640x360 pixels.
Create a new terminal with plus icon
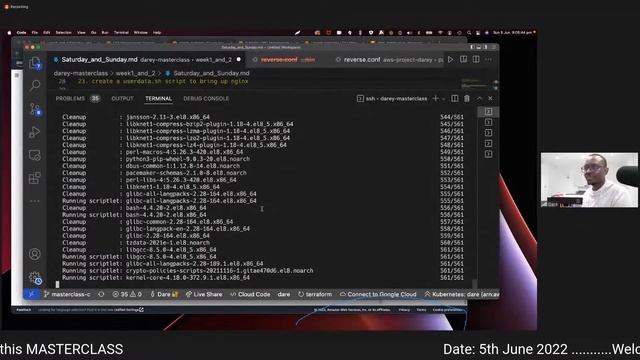436,98
